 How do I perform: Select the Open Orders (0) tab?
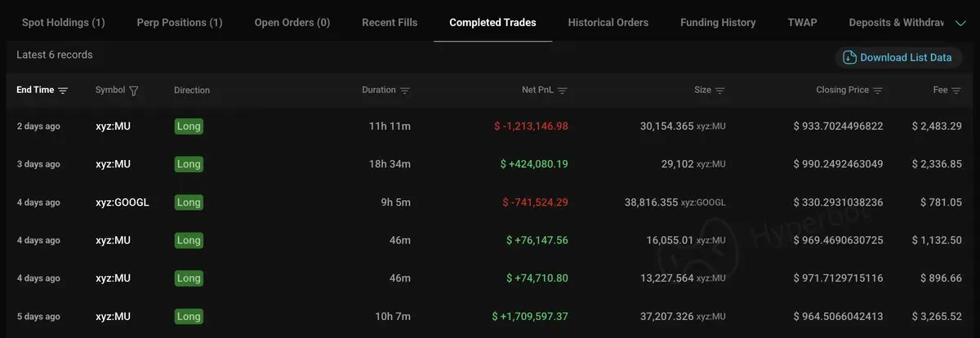point(292,22)
